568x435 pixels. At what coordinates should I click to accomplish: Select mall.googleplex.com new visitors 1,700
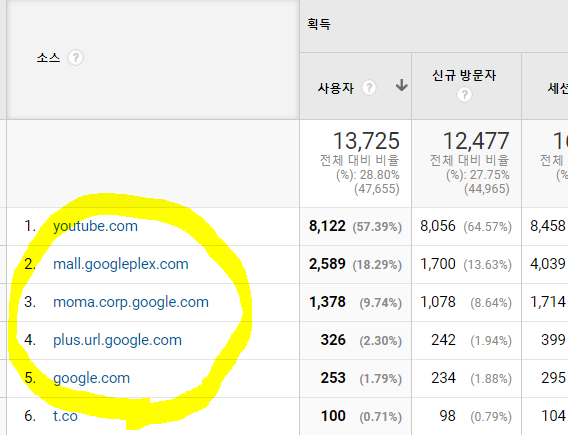[438, 264]
